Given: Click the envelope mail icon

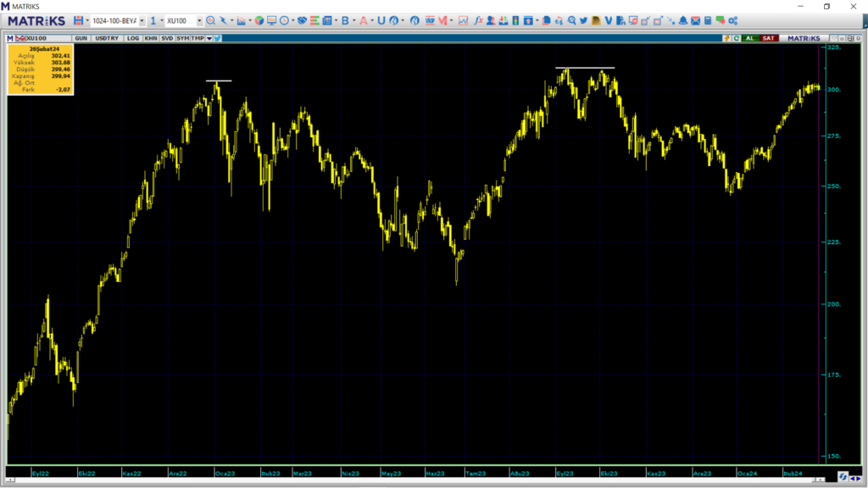Looking at the screenshot, I should click(696, 20).
